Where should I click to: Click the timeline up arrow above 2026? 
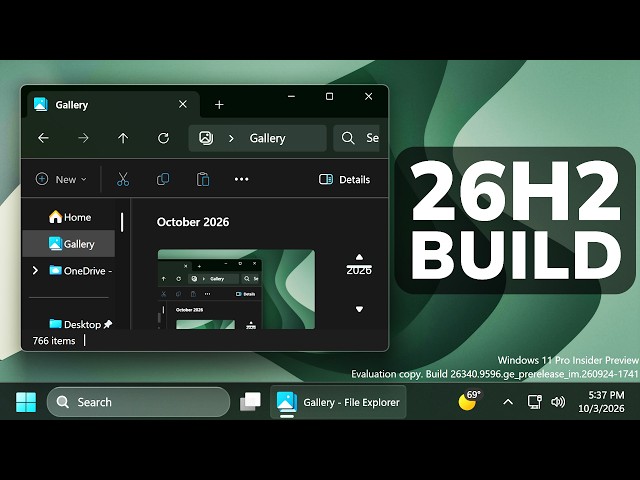(x=359, y=257)
